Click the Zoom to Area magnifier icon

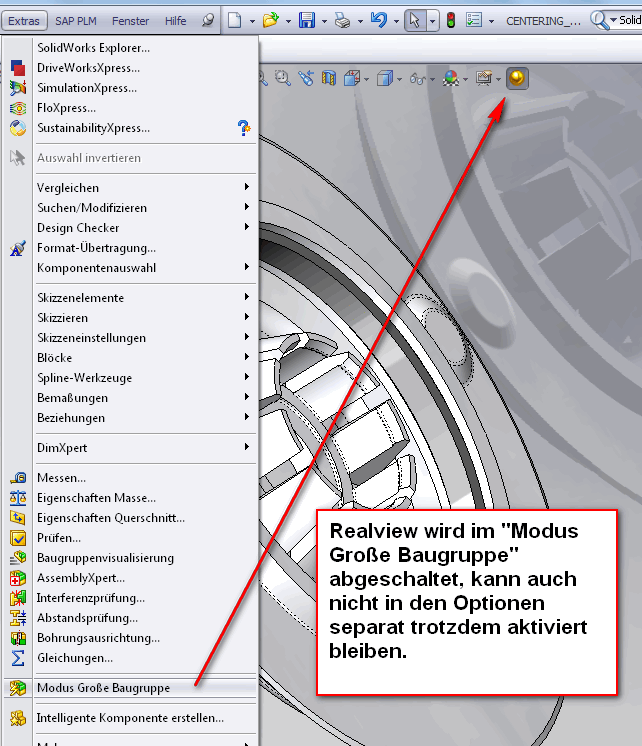(282, 78)
